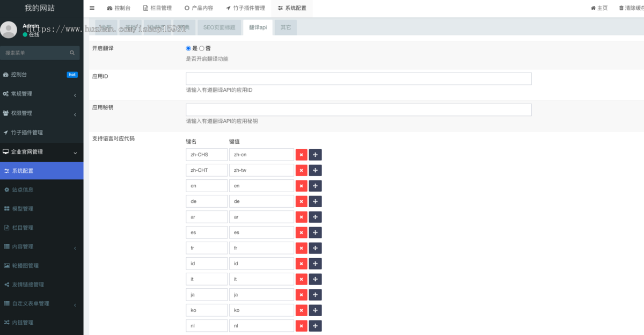Image resolution: width=644 pixels, height=335 pixels.
Task: Delete the nl language row
Action: (x=302, y=326)
